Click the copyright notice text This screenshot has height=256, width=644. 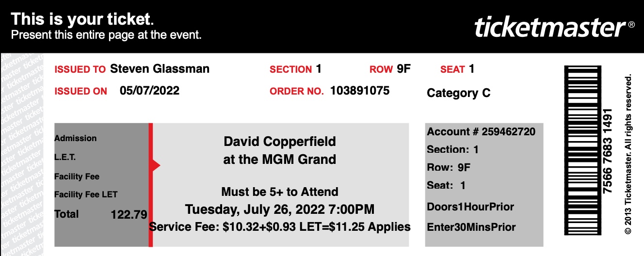click(x=629, y=154)
